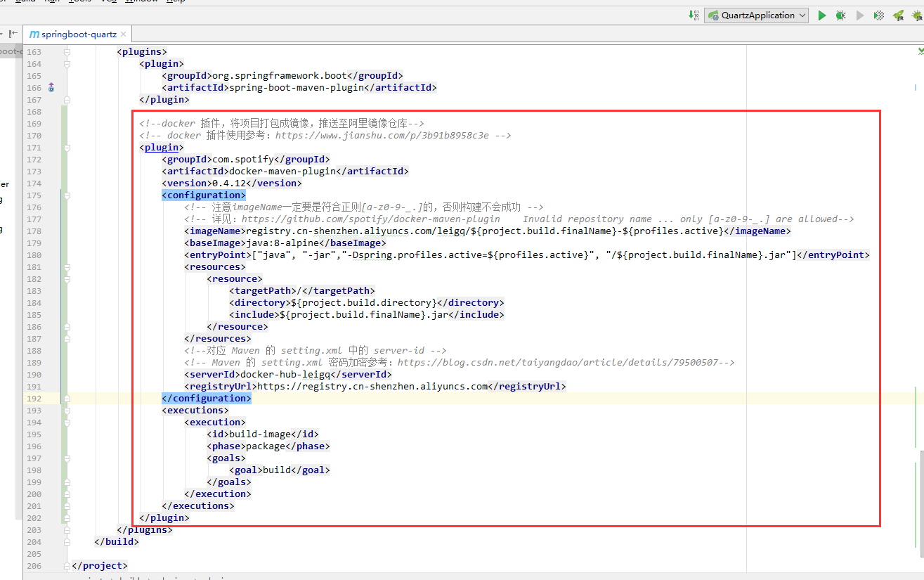Start debugging with the green bug icon
Screen dimensions: 924x580
[x=840, y=15]
